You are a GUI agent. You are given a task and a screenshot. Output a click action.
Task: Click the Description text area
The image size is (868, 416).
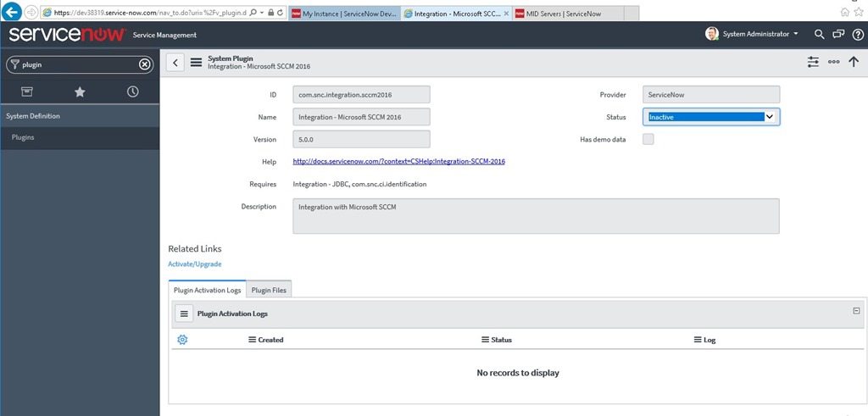536,216
